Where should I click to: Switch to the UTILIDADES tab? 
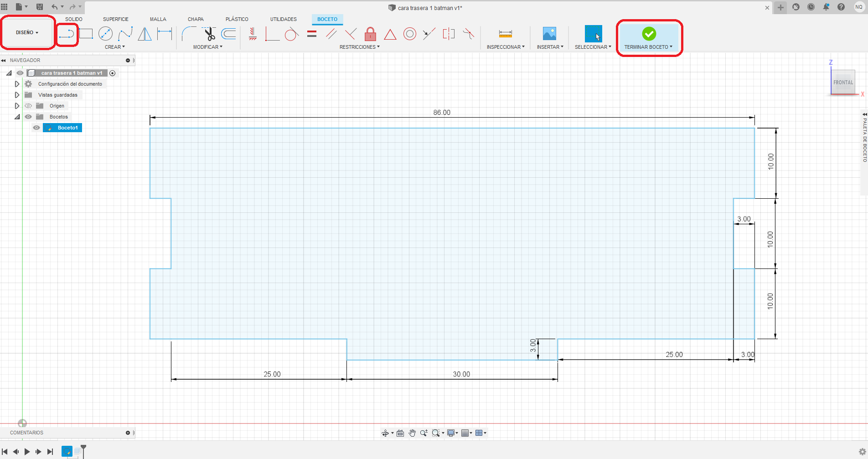click(284, 19)
